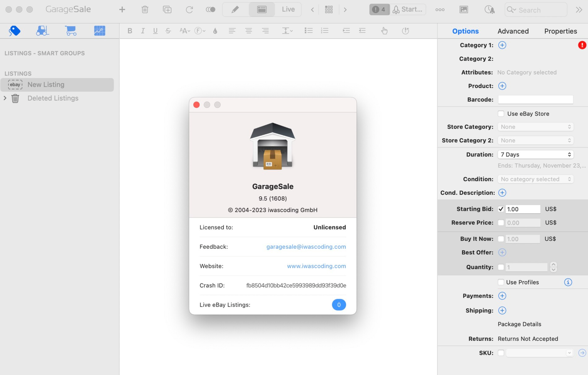Open the Store Category dropdown
Viewport: 588px width, 375px height.
tap(536, 127)
